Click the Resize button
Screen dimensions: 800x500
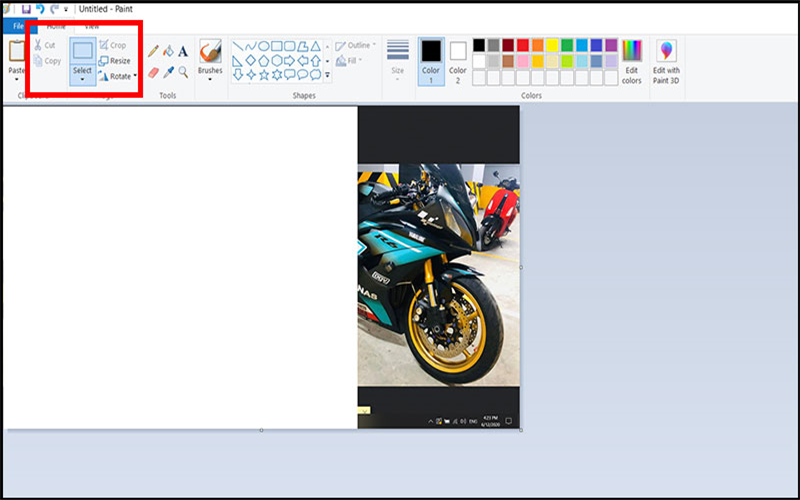click(115, 61)
